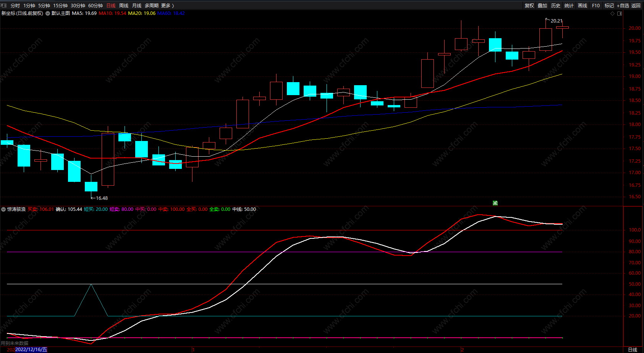Click the 全卖: 0.00 indicator value

click(220, 209)
